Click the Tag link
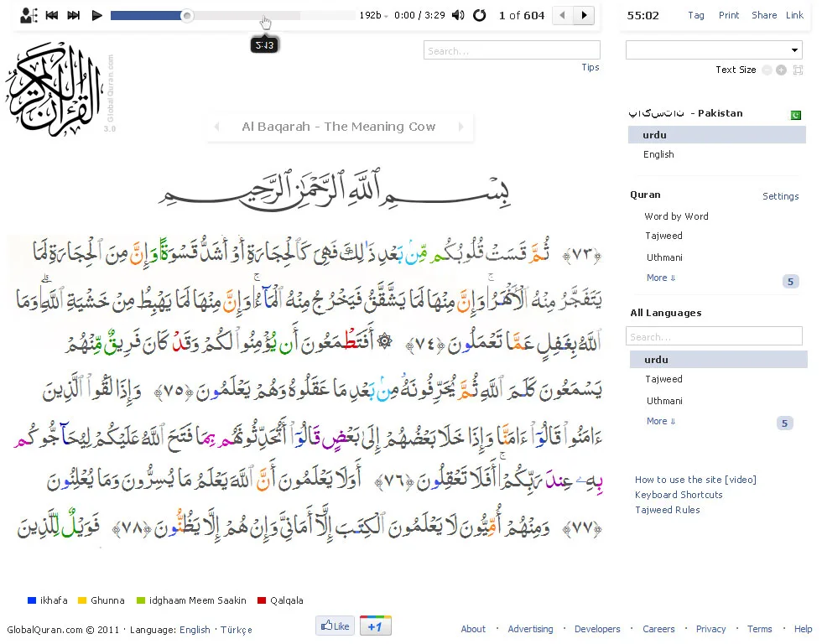The height and width of the screenshot is (644, 822). pyautogui.click(x=695, y=15)
